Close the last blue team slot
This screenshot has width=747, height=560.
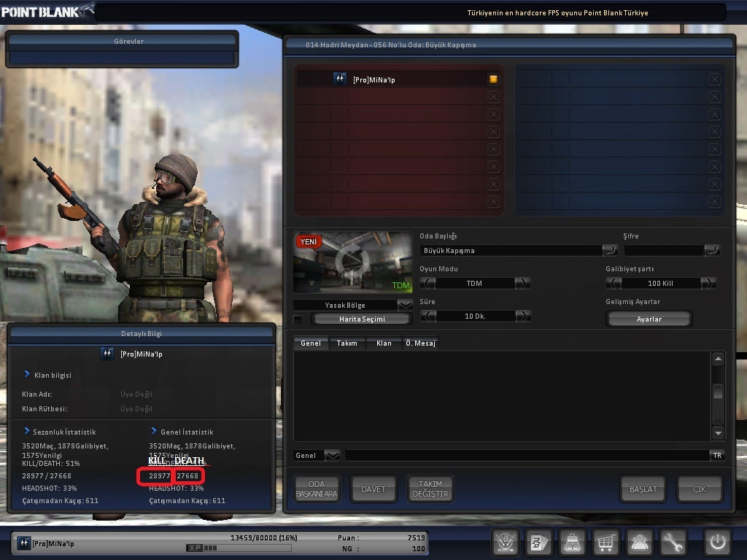714,201
